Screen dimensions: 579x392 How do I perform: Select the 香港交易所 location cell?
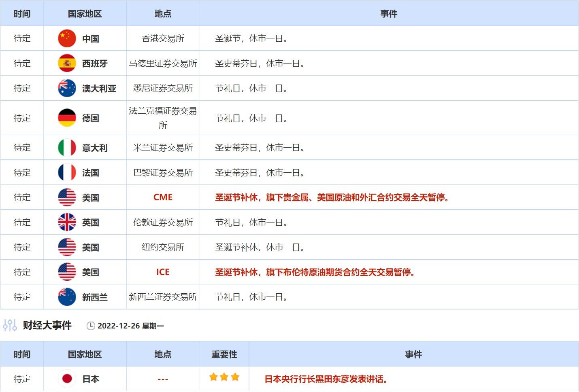pyautogui.click(x=163, y=38)
